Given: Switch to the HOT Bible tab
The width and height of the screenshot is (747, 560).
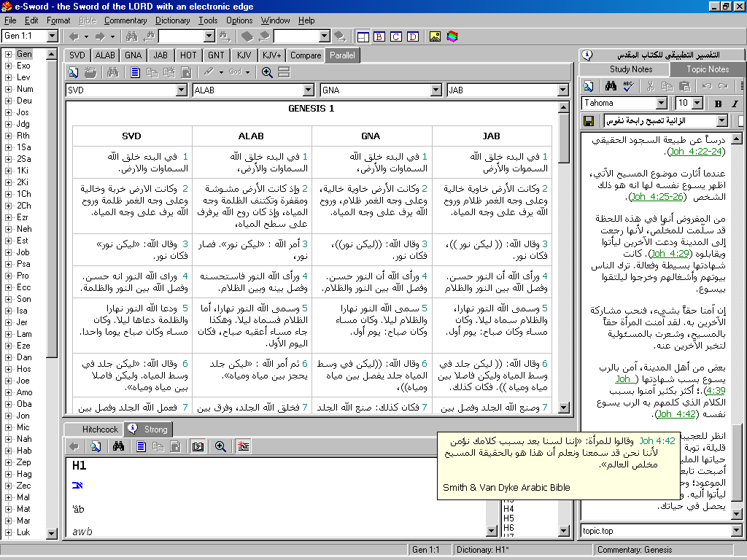Looking at the screenshot, I should (188, 55).
